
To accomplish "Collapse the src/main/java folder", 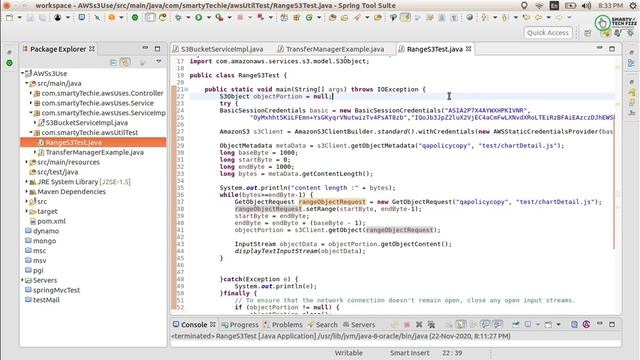I will pyautogui.click(x=27, y=83).
